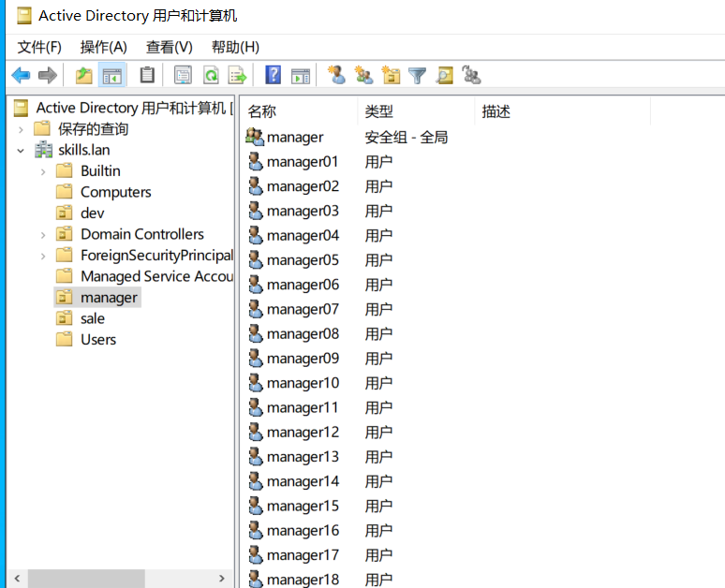Collapse the skills.lan domain node

coord(21,150)
